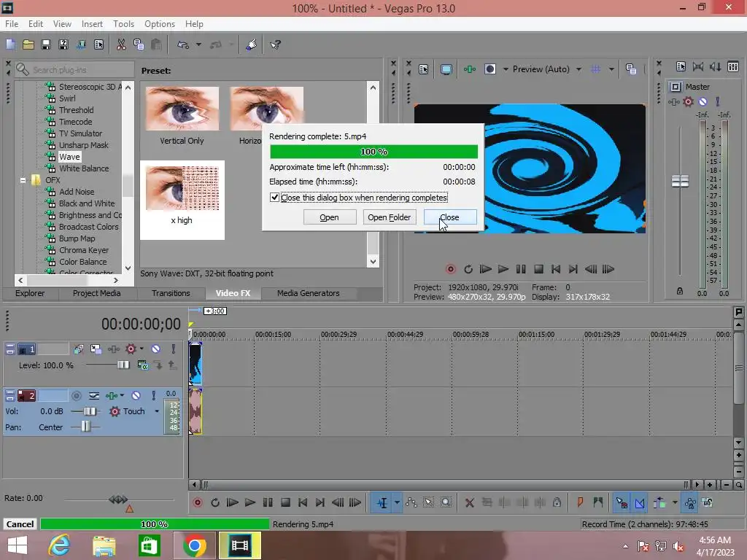Select the Normal Edit Tool in timeline toolbar
The width and height of the screenshot is (747, 560).
382,502
